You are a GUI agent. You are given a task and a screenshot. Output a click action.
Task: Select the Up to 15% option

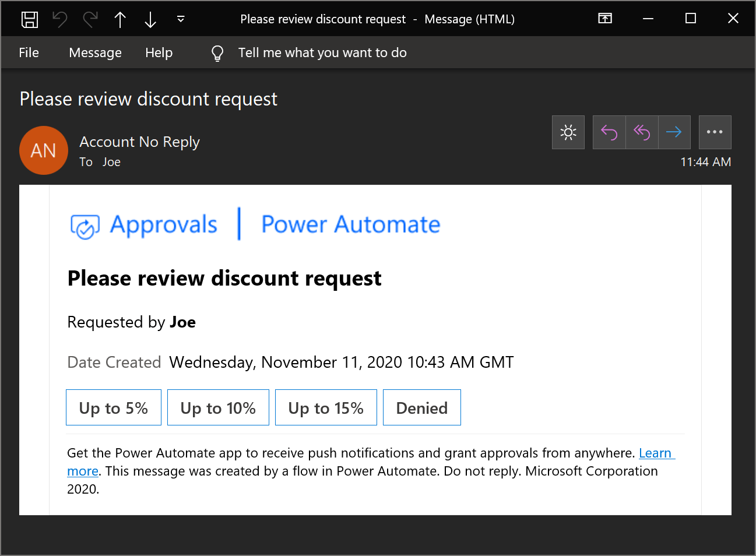coord(325,407)
